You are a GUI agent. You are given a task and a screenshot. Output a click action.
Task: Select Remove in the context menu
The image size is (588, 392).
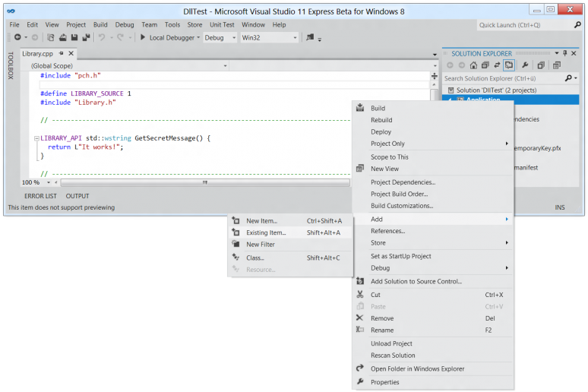coord(433,318)
